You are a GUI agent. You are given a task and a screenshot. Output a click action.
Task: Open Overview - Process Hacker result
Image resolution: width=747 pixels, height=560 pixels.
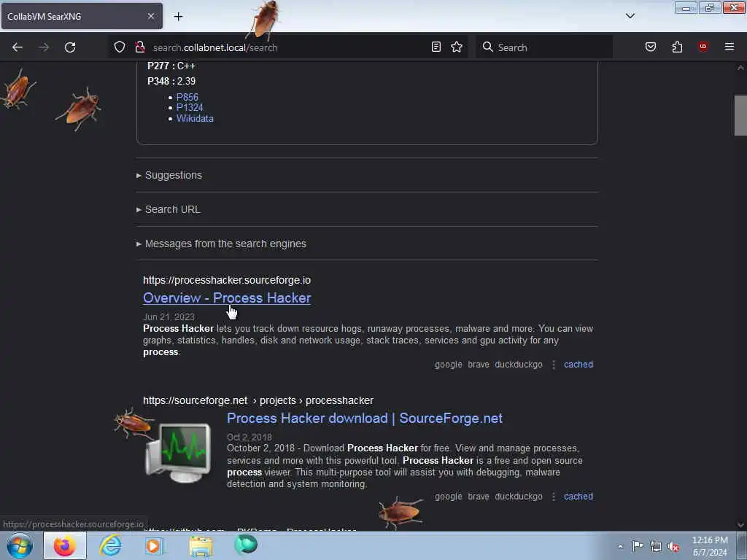(x=227, y=297)
